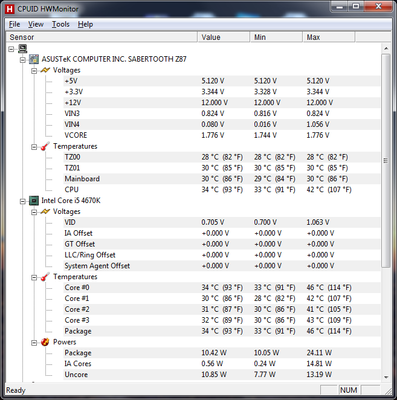Minimize the HWMonitor window
The image size is (397, 400).
pyautogui.click(x=340, y=6)
